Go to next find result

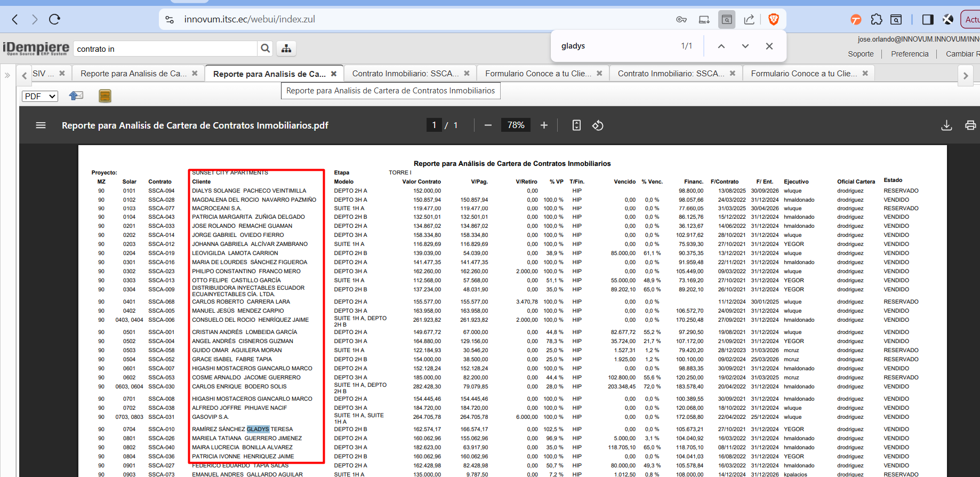coord(745,46)
